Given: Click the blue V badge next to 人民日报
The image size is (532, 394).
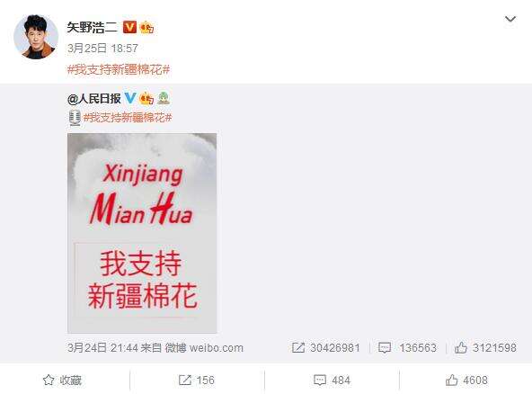Looking at the screenshot, I should tap(130, 99).
